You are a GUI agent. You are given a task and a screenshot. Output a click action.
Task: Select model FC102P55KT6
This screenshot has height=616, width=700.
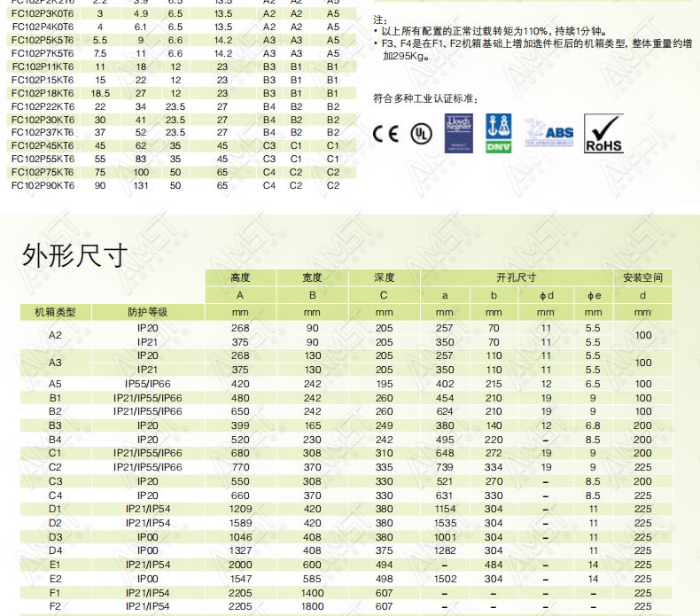[x=43, y=160]
